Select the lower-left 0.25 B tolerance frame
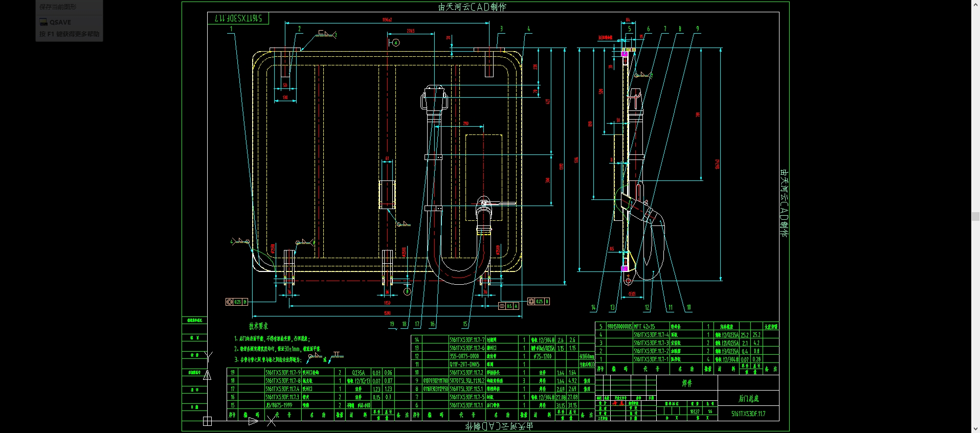 tap(237, 302)
